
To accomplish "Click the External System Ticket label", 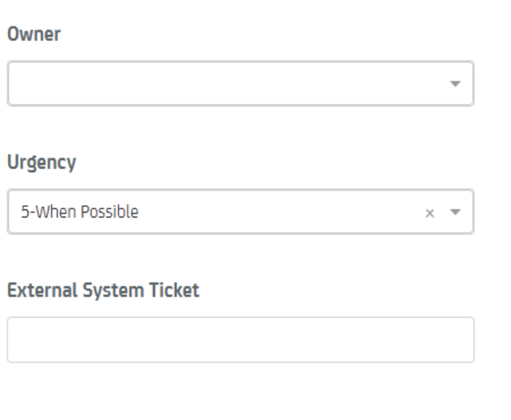I will tap(103, 291).
